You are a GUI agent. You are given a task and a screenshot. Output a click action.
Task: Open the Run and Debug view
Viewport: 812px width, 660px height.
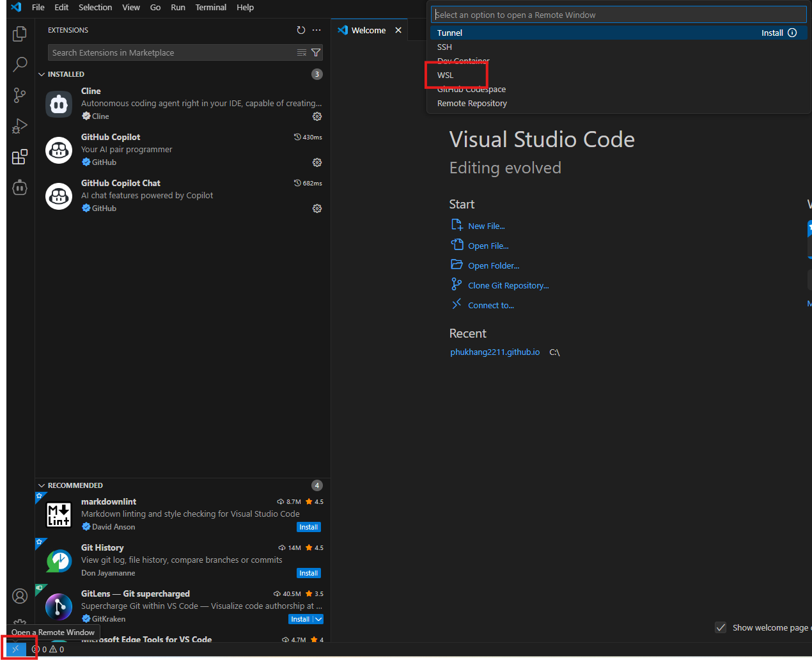pyautogui.click(x=20, y=126)
